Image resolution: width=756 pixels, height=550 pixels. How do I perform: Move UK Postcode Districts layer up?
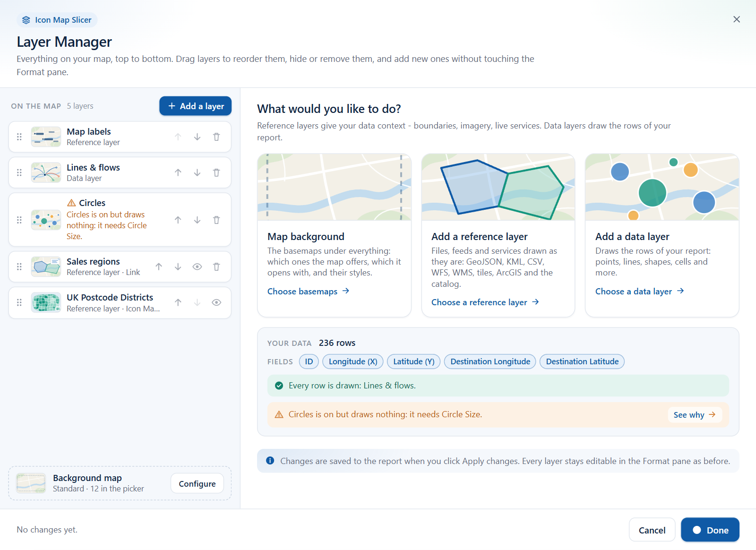(178, 303)
